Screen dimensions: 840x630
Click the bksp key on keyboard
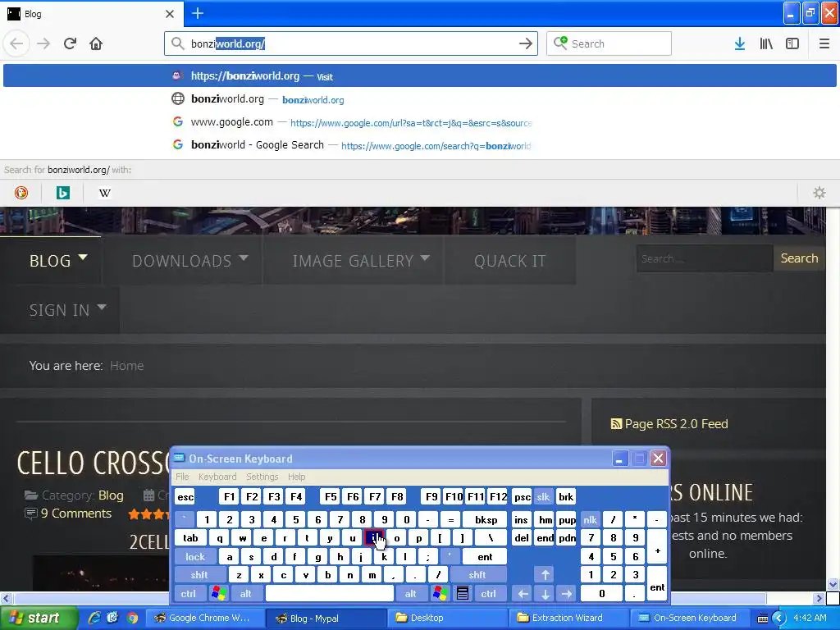pyautogui.click(x=486, y=519)
